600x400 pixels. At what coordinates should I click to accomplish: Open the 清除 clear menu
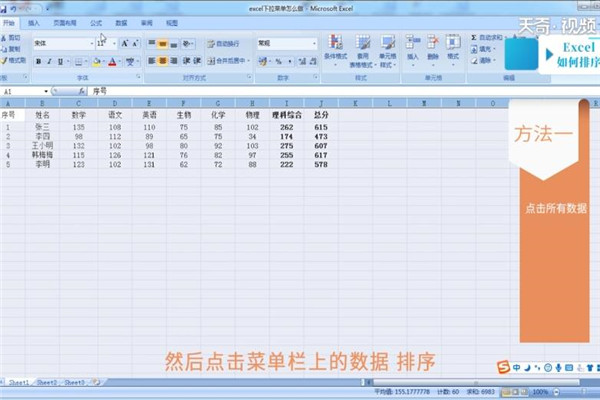pyautogui.click(x=483, y=60)
